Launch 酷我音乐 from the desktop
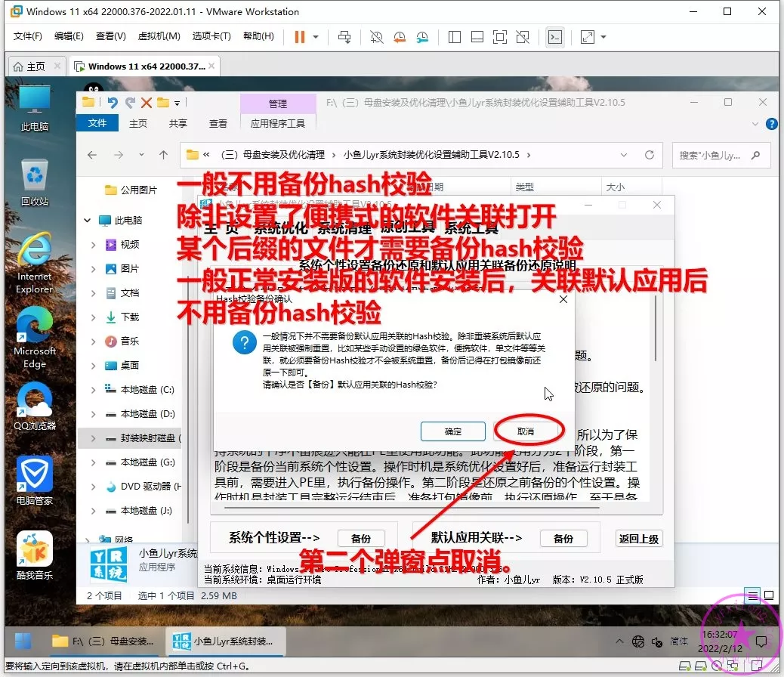 (x=35, y=554)
